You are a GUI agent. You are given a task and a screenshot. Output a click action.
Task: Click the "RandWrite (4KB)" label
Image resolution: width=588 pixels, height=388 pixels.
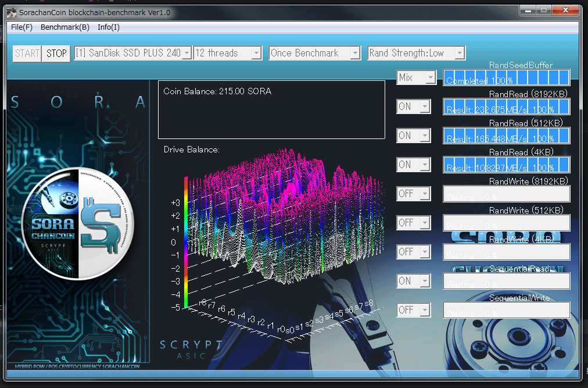pos(522,239)
